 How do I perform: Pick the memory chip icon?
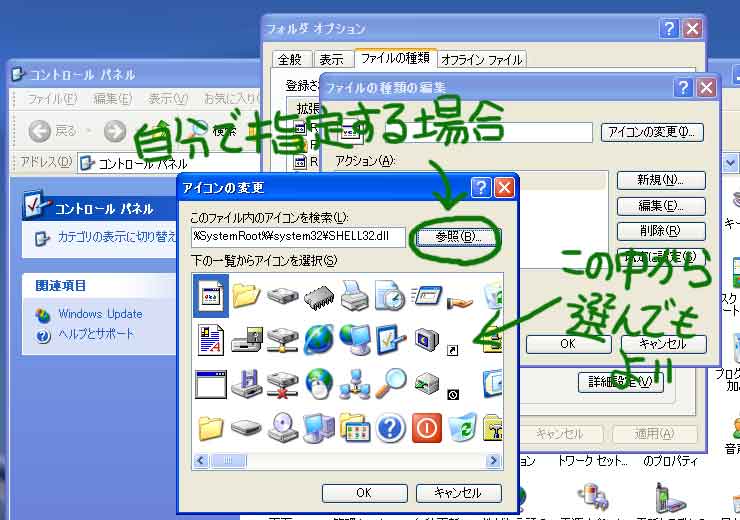click(318, 295)
